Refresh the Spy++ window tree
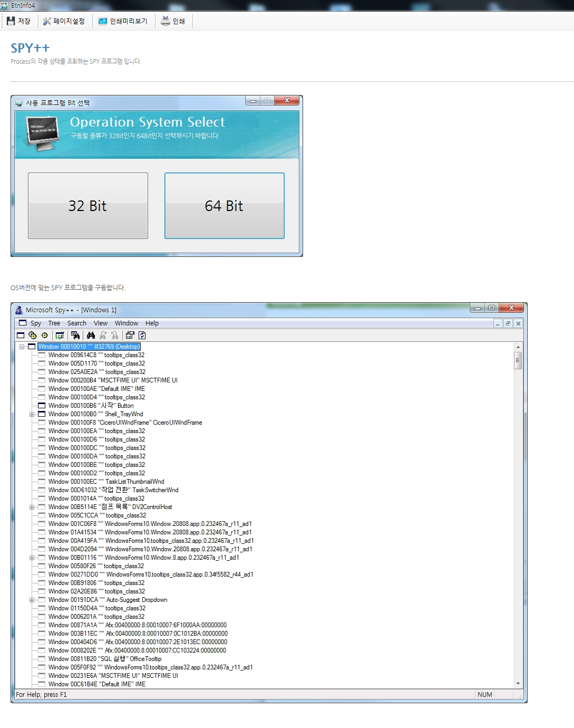This screenshot has height=728, width=574. tap(142, 335)
